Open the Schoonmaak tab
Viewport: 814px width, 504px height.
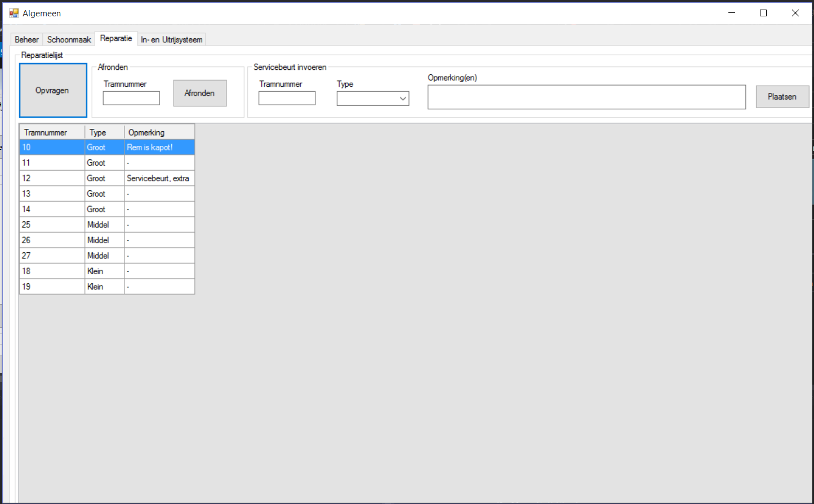69,39
